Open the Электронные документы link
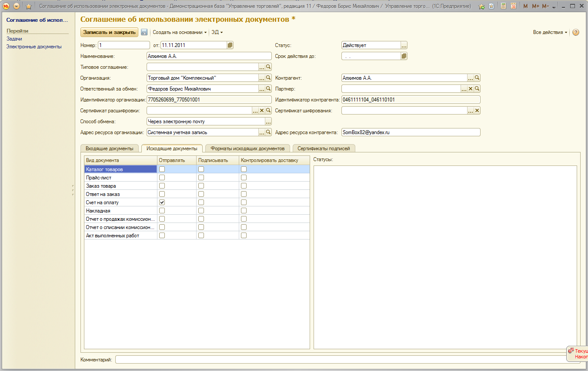 34,47
